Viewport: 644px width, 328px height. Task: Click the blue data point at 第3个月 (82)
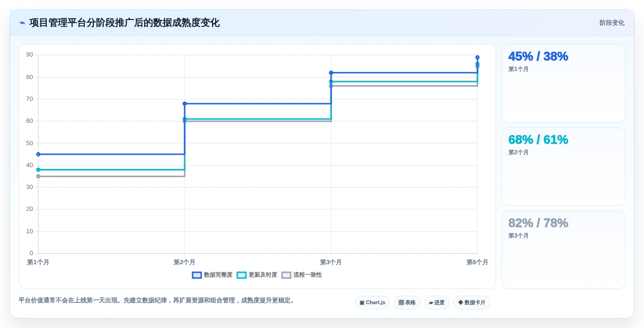(x=331, y=73)
